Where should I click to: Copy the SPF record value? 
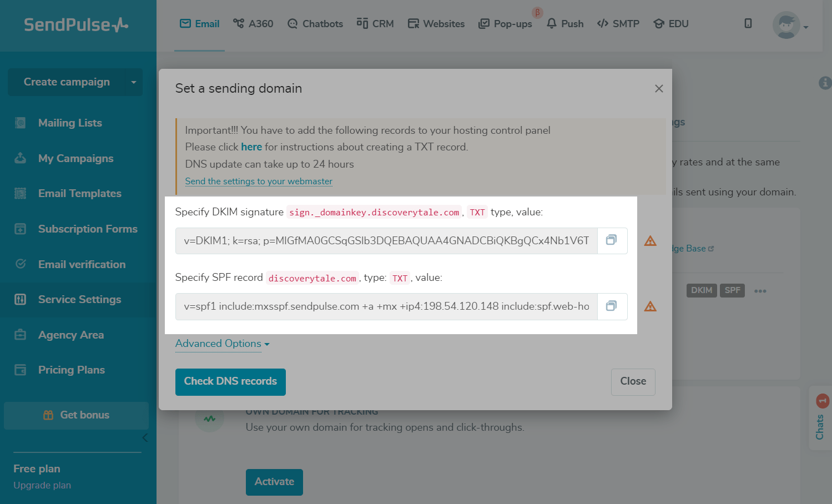click(x=612, y=306)
